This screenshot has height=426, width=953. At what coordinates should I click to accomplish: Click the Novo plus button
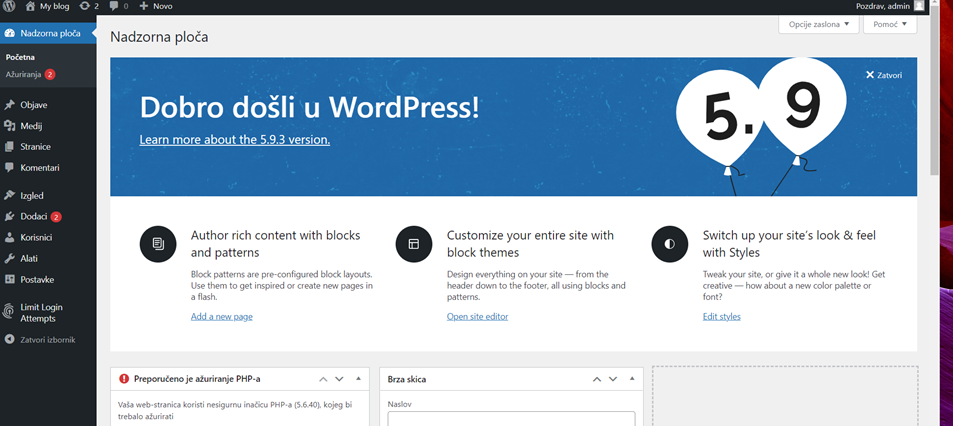(156, 6)
